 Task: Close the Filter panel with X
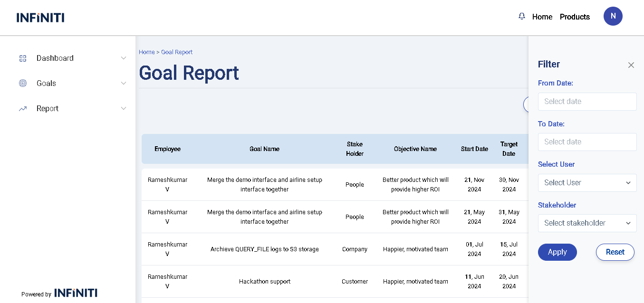(x=631, y=65)
